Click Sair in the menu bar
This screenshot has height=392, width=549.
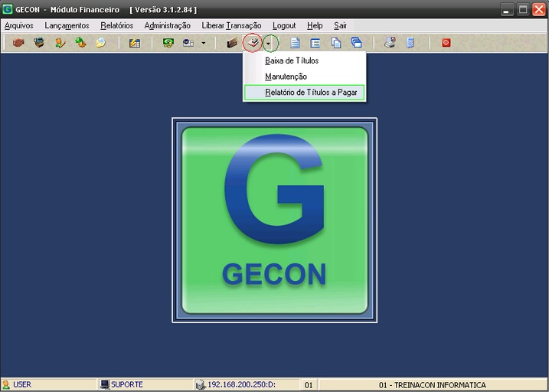(340, 25)
